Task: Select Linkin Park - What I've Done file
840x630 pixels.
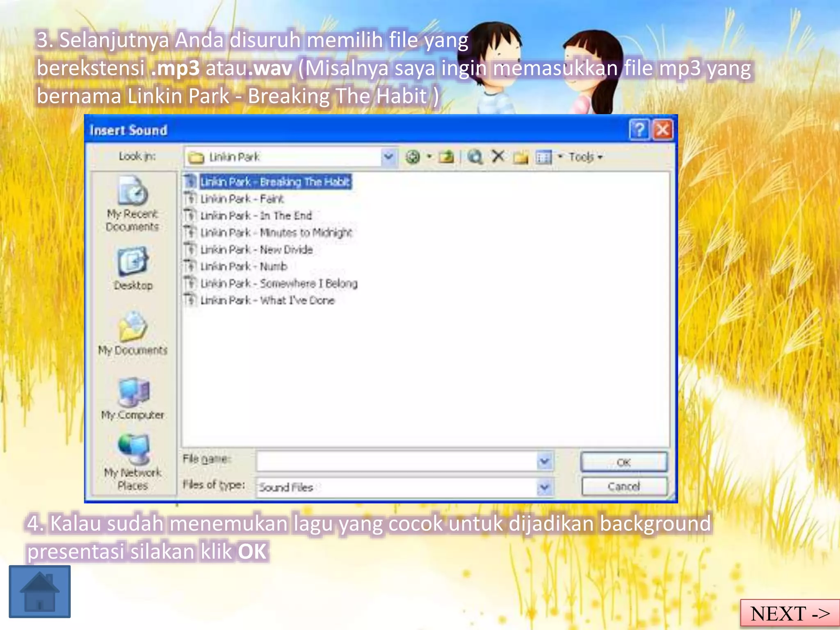Action: pyautogui.click(x=267, y=300)
